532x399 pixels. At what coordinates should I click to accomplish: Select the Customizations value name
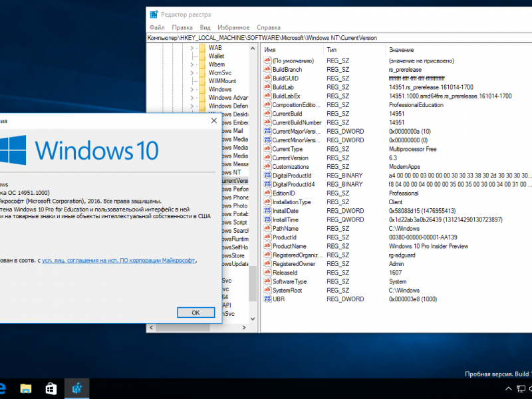(291, 167)
